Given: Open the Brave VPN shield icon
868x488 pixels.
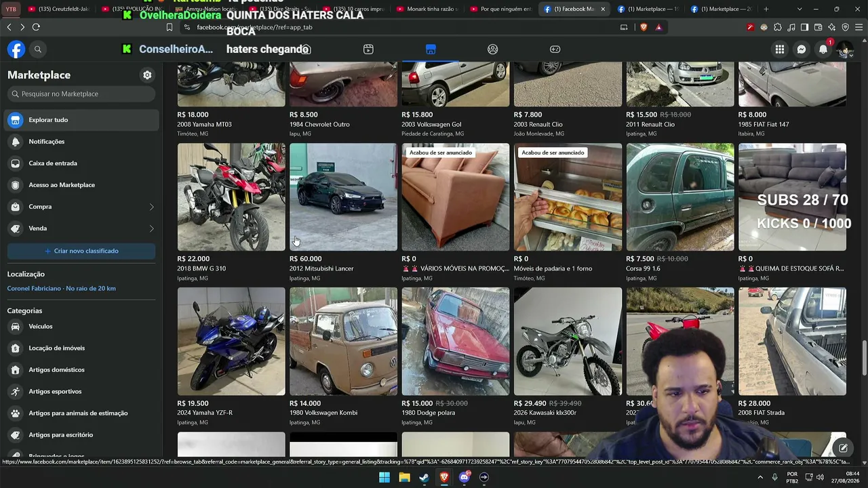Looking at the screenshot, I should (845, 27).
